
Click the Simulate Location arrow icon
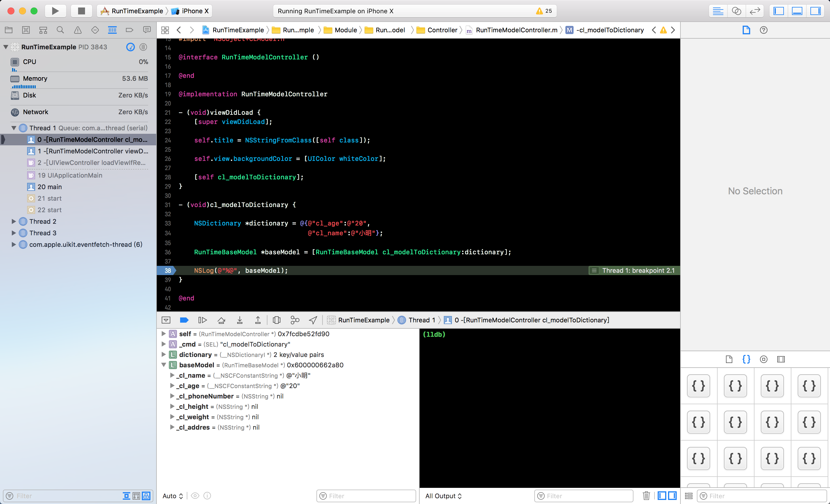pos(313,320)
